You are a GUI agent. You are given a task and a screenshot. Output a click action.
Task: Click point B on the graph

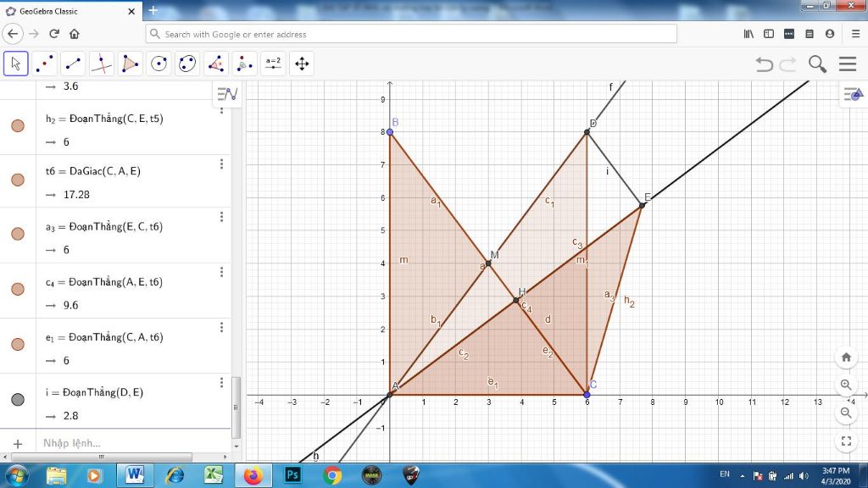[x=390, y=131]
